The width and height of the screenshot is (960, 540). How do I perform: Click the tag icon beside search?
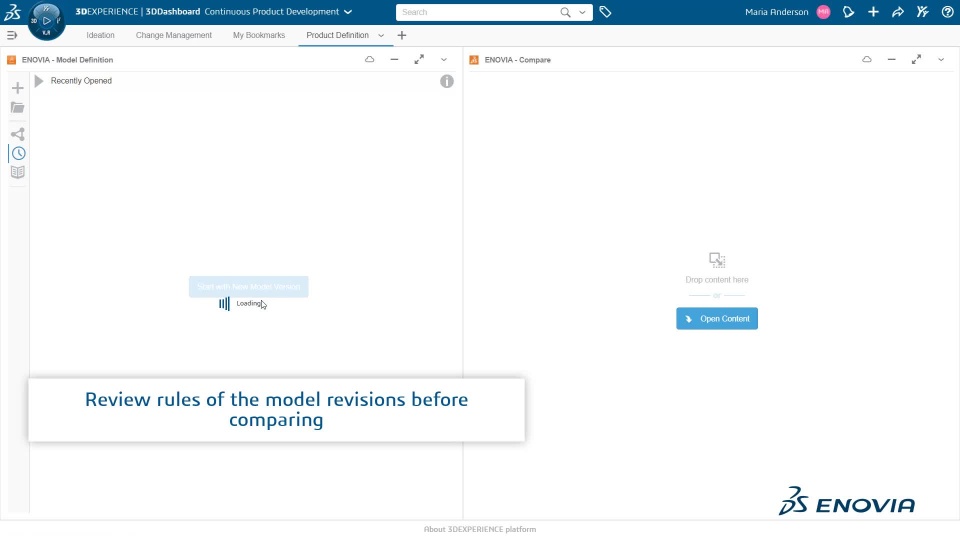point(605,12)
